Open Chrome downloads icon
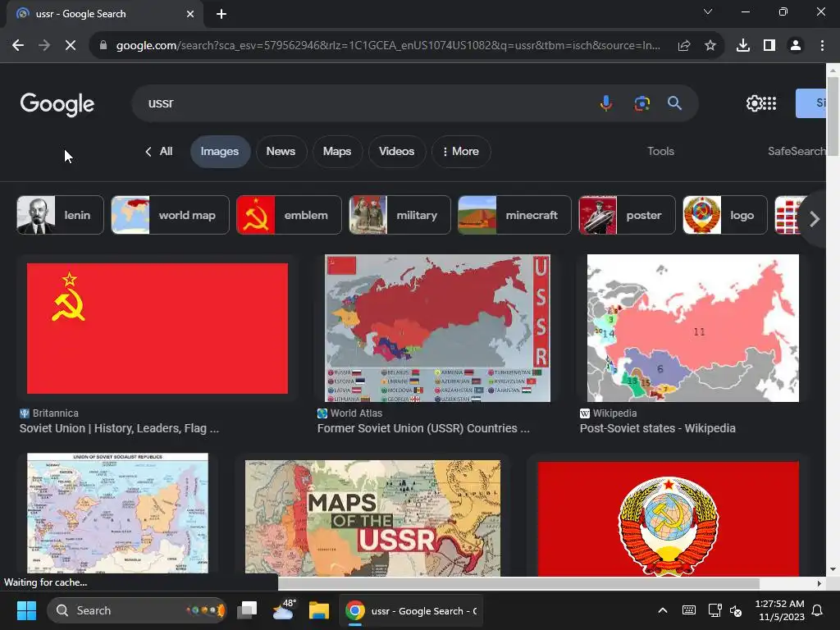The image size is (840, 630). [x=743, y=46]
